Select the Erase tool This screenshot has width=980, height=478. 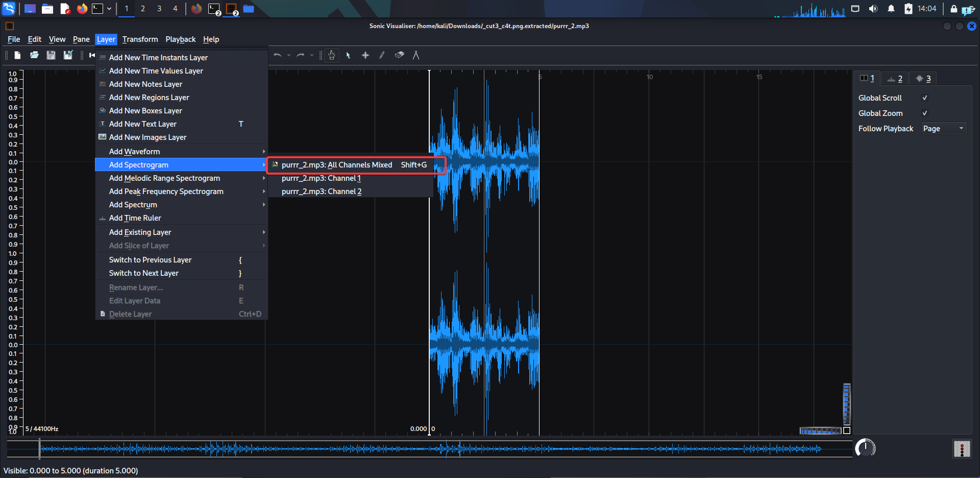pos(400,55)
